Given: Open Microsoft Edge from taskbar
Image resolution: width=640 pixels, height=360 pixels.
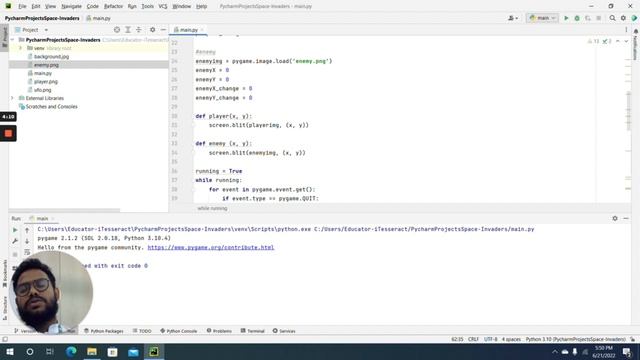Looking at the screenshot, I should tap(71, 351).
